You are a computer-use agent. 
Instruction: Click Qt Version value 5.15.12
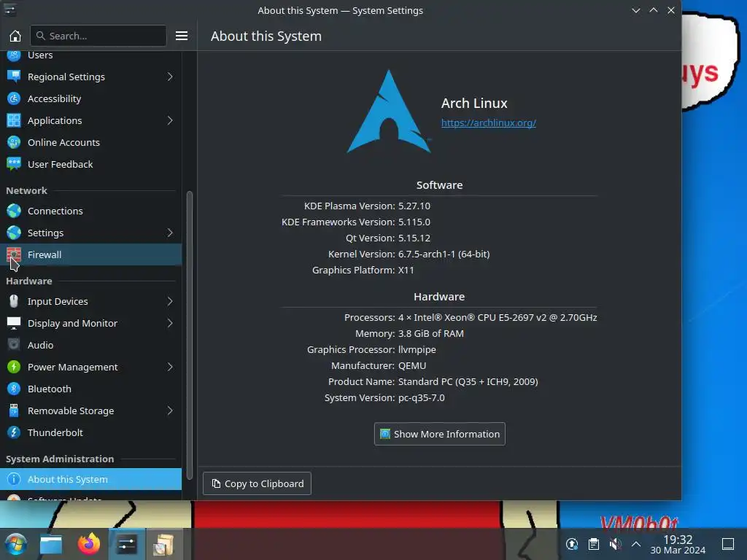[414, 238]
